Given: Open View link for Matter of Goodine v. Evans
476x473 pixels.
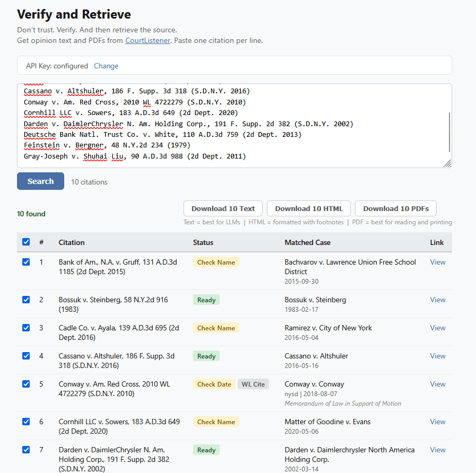Looking at the screenshot, I should pyautogui.click(x=438, y=422).
